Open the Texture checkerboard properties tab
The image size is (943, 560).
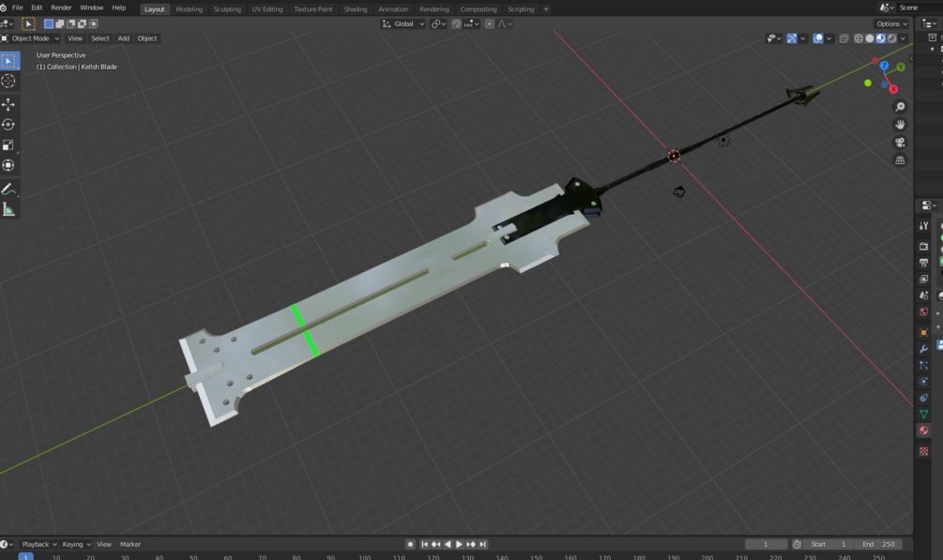click(x=923, y=451)
